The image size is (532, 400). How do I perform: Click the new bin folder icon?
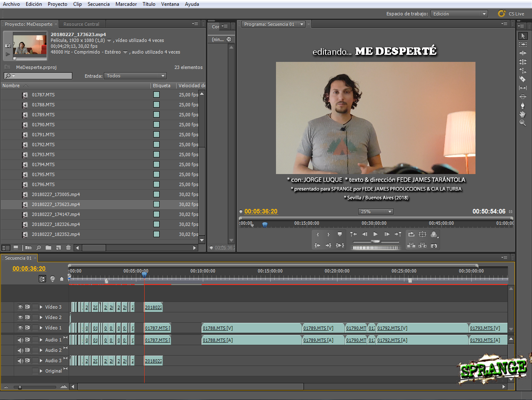click(49, 248)
